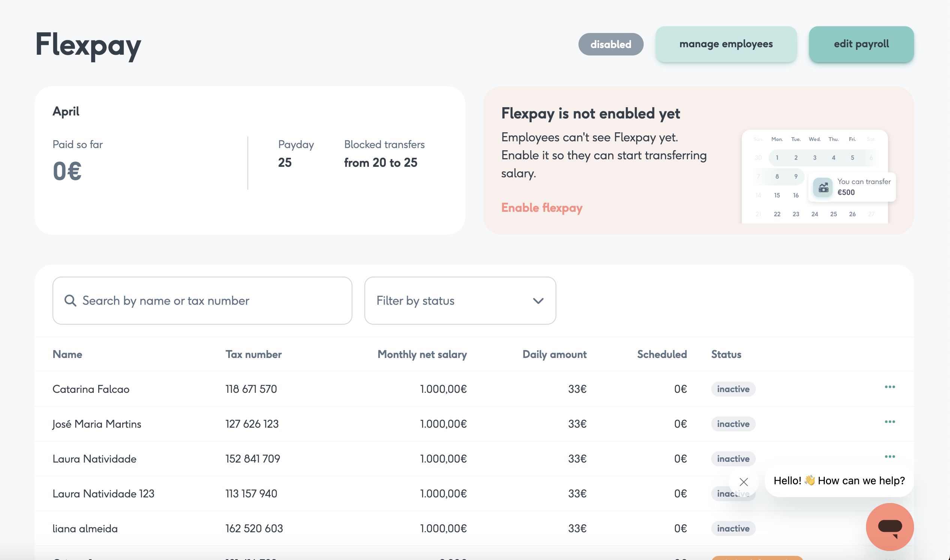Select the liana almeida name cell
Screen dimensions: 950x560
(x=85, y=528)
